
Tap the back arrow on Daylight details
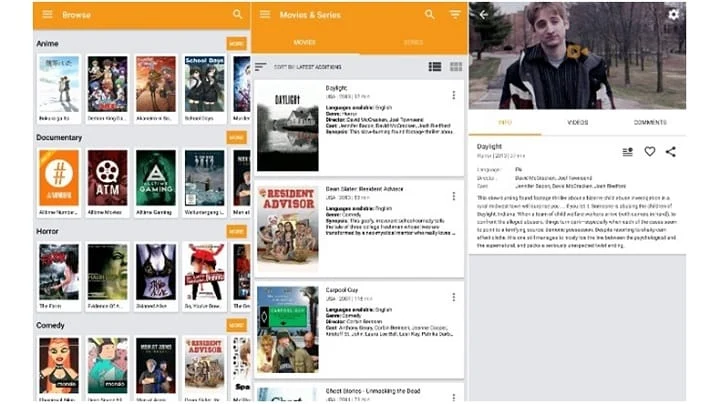[x=484, y=15]
